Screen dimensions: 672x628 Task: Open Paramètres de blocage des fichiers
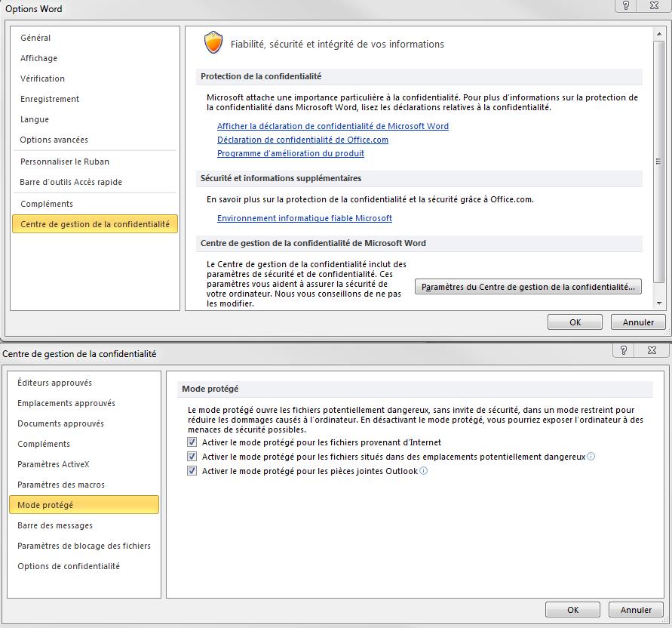click(84, 546)
